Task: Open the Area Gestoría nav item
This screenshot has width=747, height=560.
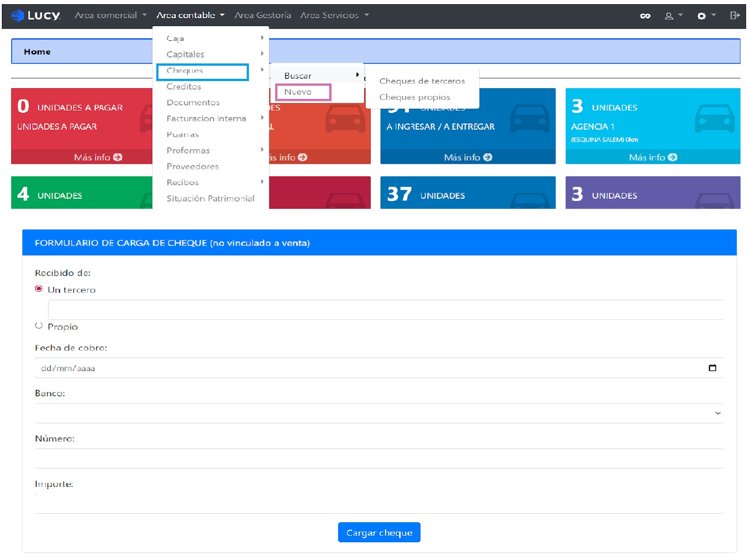Action: pos(263,15)
